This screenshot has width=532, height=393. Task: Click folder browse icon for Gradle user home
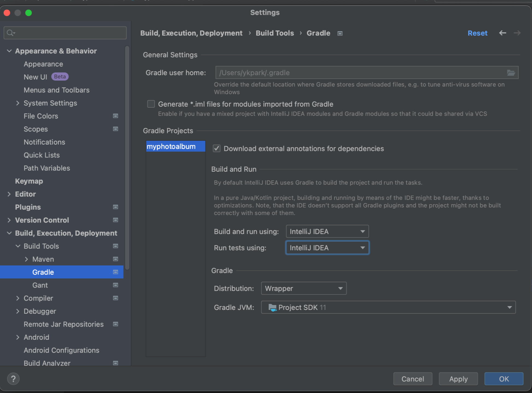pos(511,73)
